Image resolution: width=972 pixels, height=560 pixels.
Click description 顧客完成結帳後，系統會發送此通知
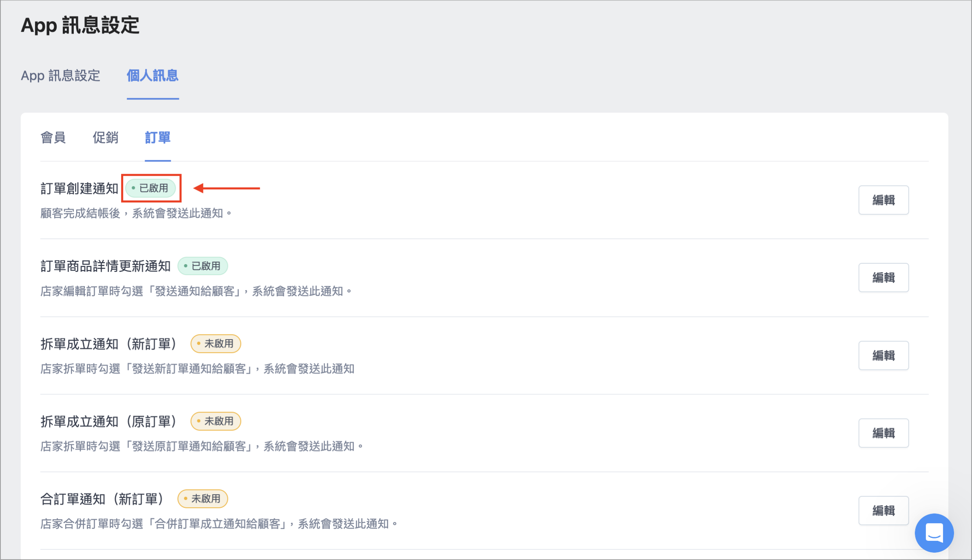click(x=136, y=213)
